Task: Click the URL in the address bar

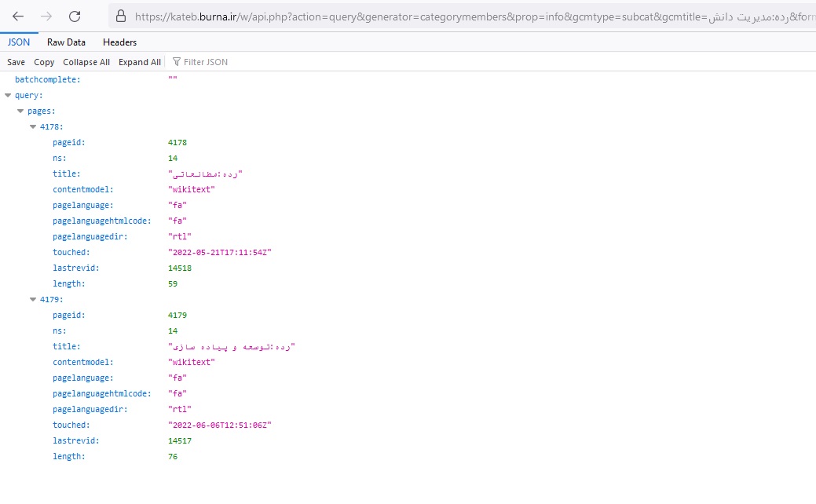Action: pyautogui.click(x=471, y=16)
